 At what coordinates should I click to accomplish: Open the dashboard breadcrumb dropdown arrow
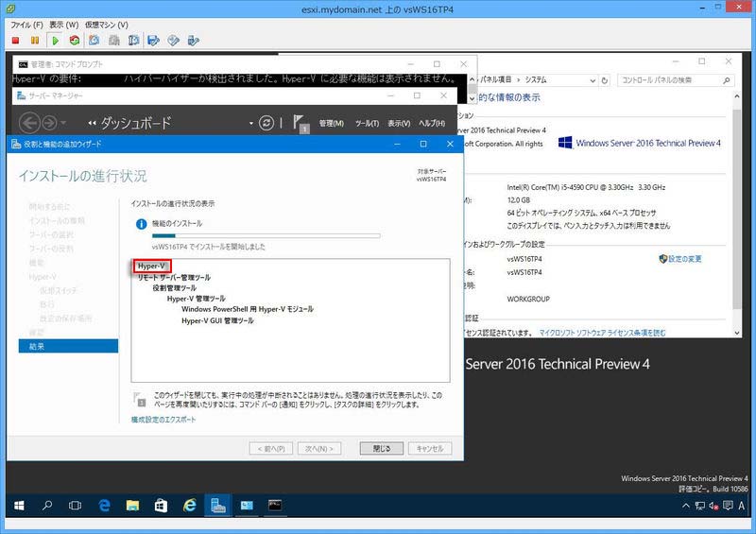pyautogui.click(x=251, y=124)
